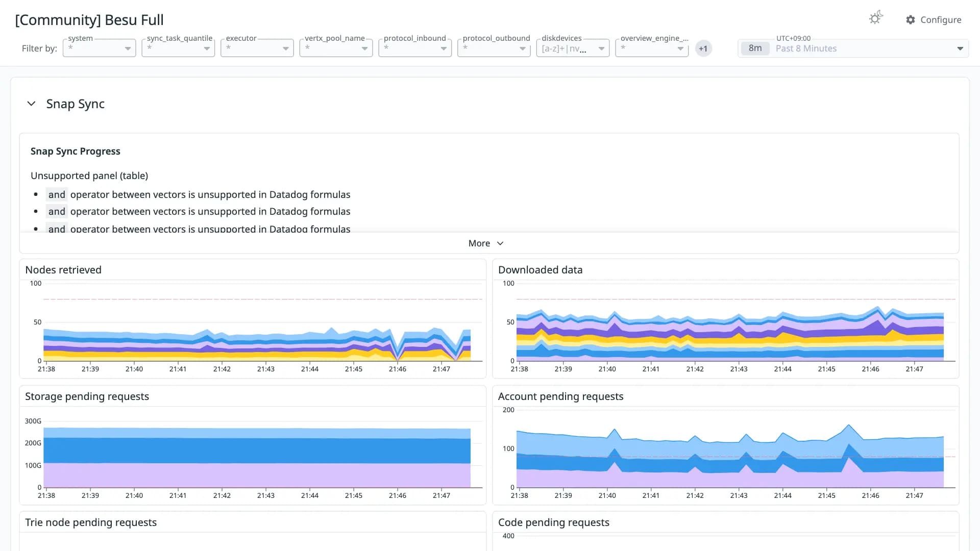Open the sync_task_quantile filter dropdown

(178, 48)
